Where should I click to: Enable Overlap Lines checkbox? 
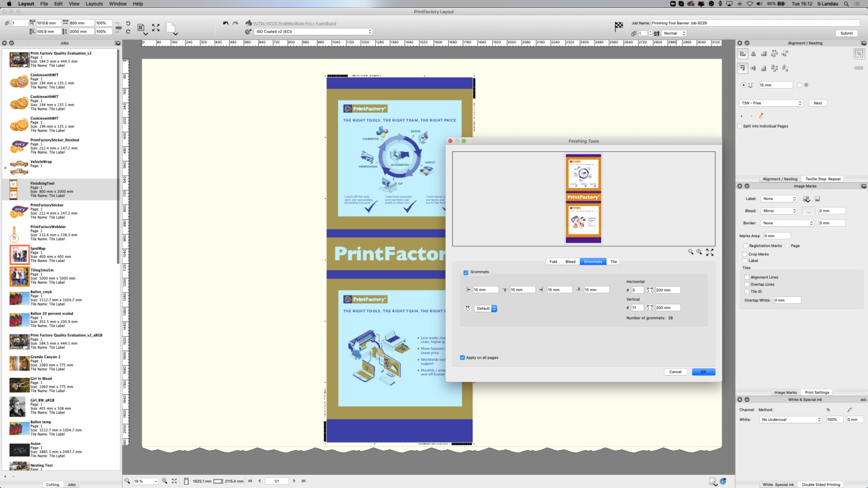[747, 284]
